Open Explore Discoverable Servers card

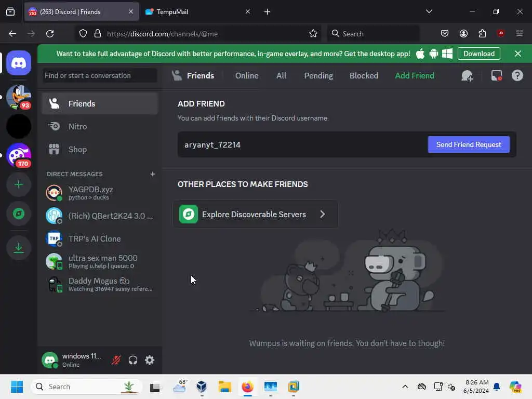tap(256, 214)
